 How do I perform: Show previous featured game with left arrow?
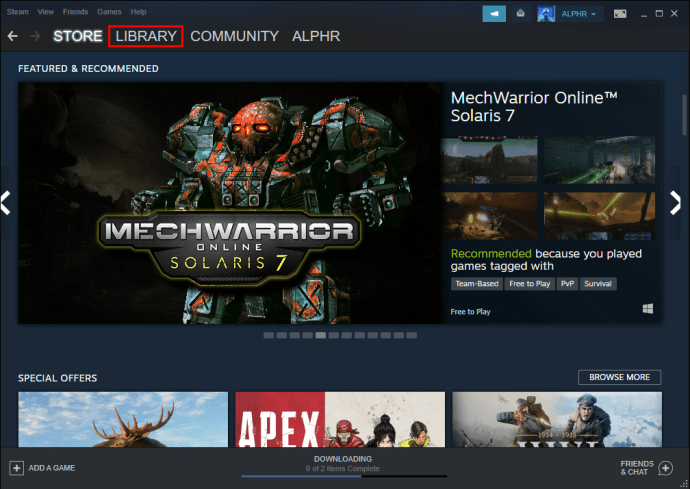click(6, 203)
